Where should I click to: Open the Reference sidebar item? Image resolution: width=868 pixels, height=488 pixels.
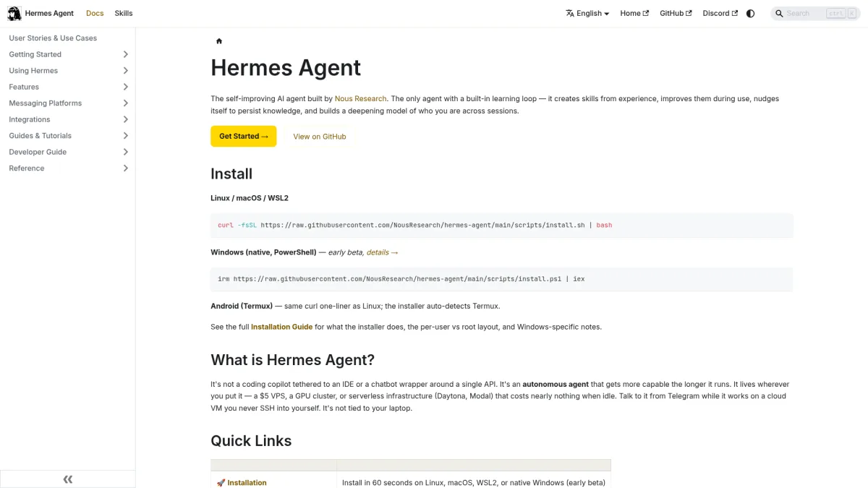tap(27, 168)
